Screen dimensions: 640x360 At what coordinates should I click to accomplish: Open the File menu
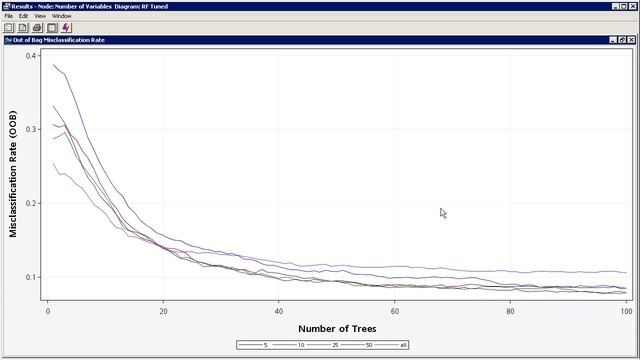9,16
